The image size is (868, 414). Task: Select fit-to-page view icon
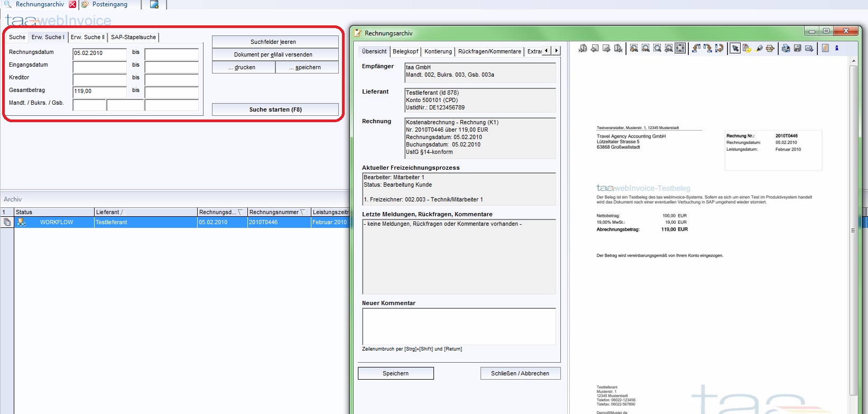point(680,48)
